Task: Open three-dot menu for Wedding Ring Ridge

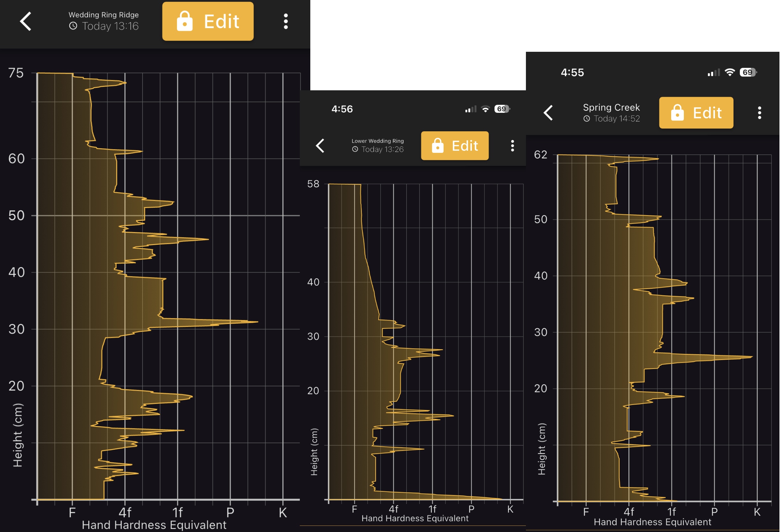Action: [x=286, y=21]
